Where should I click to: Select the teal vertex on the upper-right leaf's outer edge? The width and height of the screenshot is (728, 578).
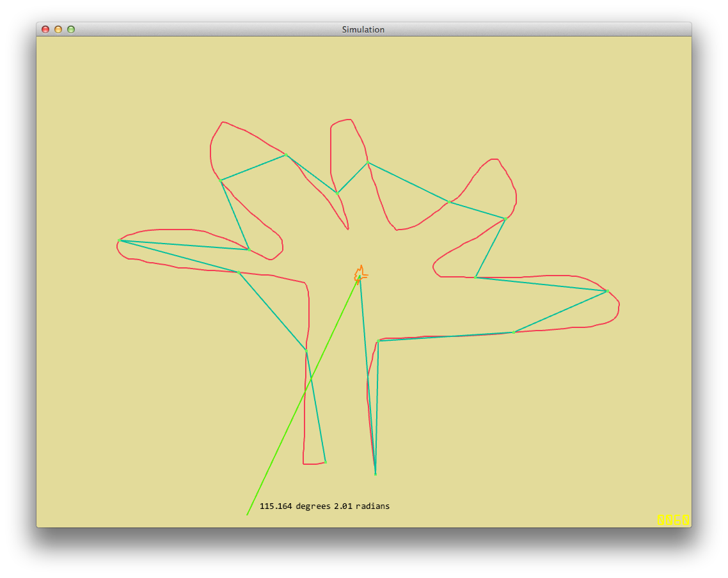505,219
